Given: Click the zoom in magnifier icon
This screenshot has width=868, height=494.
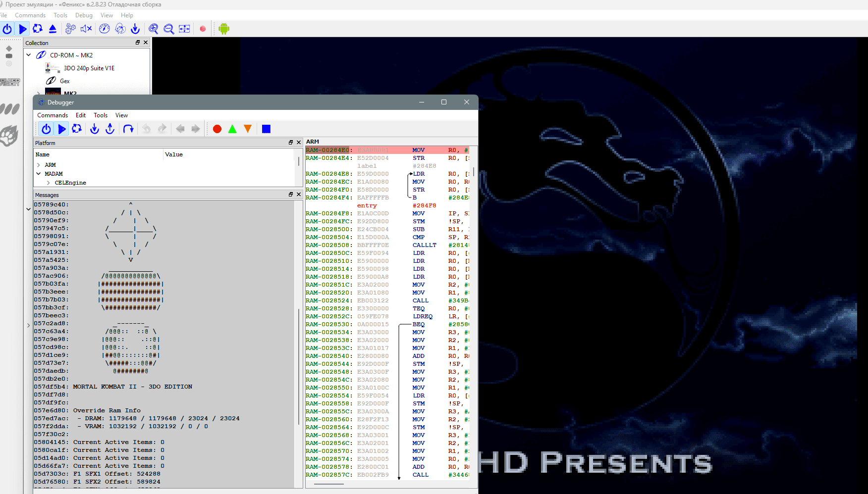Looking at the screenshot, I should tap(154, 29).
